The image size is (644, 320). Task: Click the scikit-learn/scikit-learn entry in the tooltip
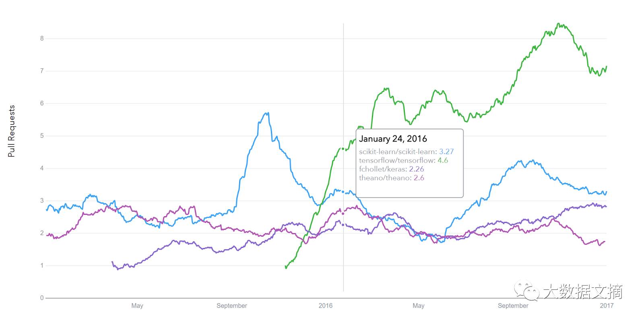coord(406,151)
